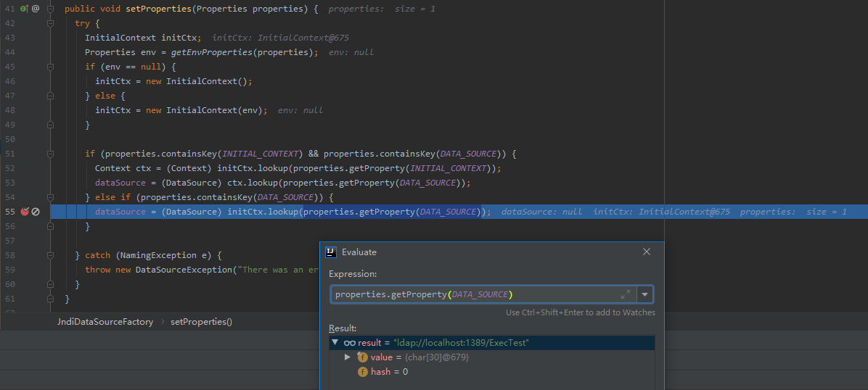
Task: Click ctx.lookup call on line 53
Action: coord(253,183)
